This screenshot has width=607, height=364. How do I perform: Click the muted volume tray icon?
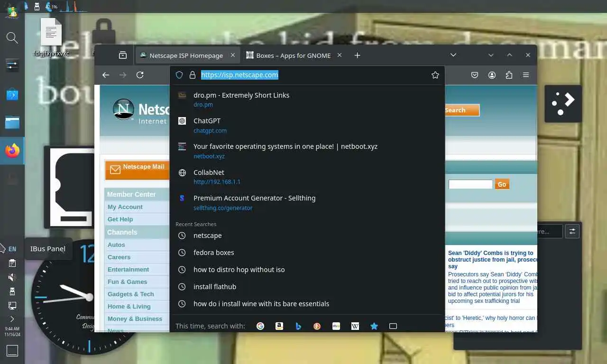(12, 277)
